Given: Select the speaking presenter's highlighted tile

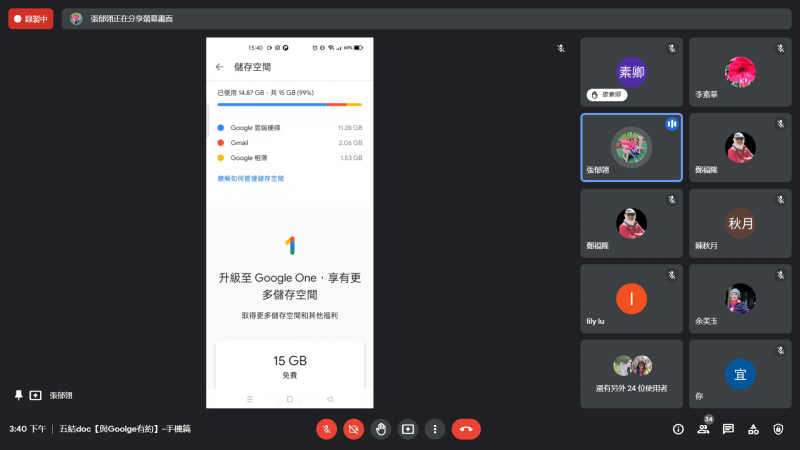Looking at the screenshot, I should pyautogui.click(x=631, y=147).
